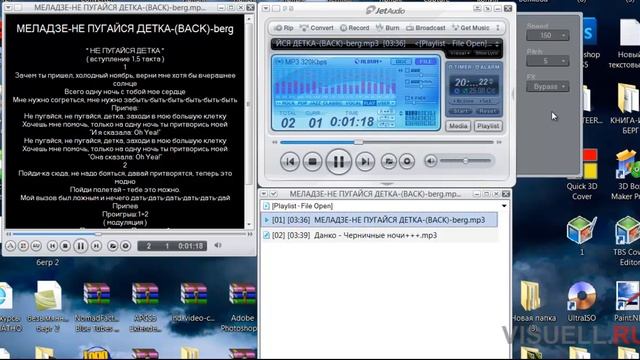Viewport: 640px width, 360px height.
Task: Skip to previous track in JetAudio main player
Action: 290,162
